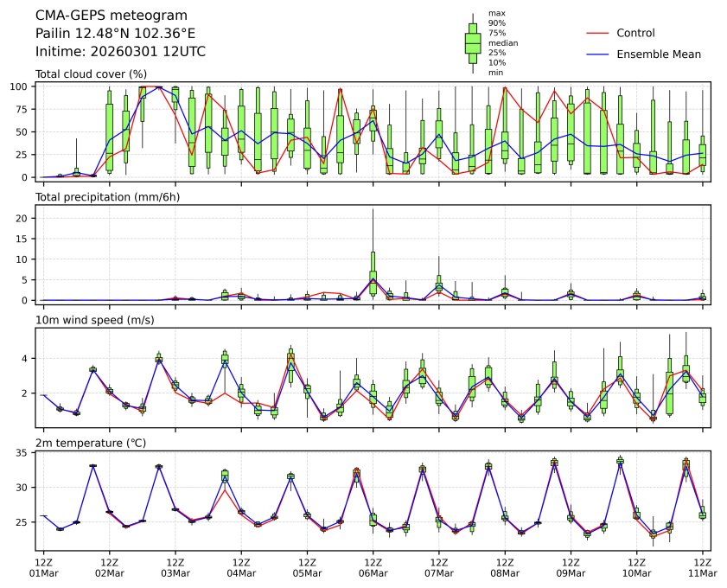Click the "Initime: 20260301 12UTC" text
This screenshot has width=727, height=588.
pos(120,52)
